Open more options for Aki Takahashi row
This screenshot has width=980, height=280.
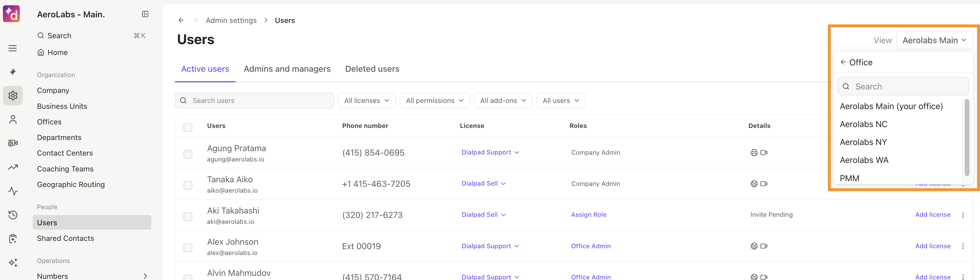(x=963, y=215)
